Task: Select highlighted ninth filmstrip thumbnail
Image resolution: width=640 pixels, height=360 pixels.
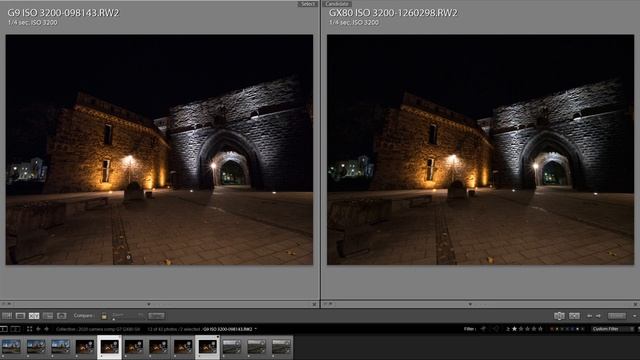Action: point(207,347)
